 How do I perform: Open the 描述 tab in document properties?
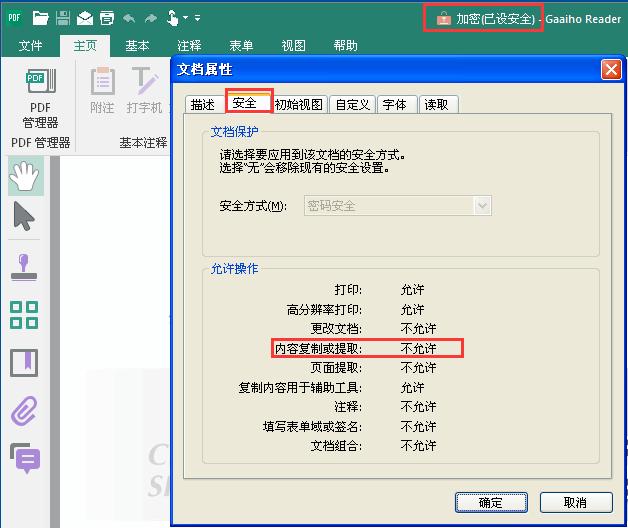click(203, 105)
